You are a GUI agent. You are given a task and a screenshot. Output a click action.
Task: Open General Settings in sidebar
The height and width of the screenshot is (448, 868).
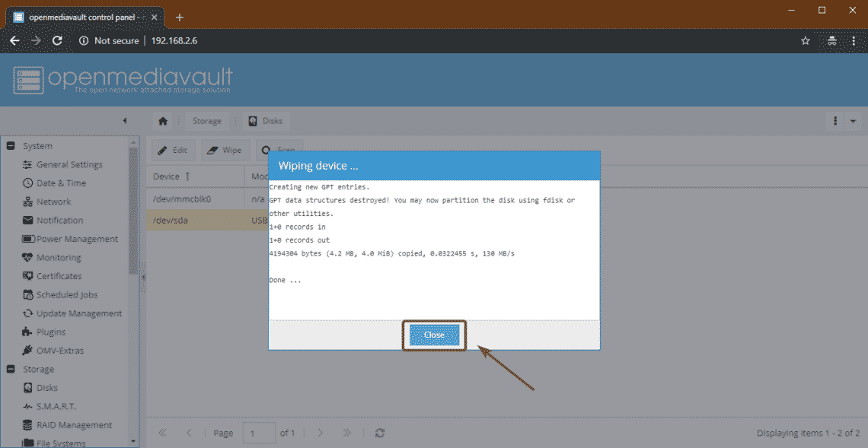(69, 164)
